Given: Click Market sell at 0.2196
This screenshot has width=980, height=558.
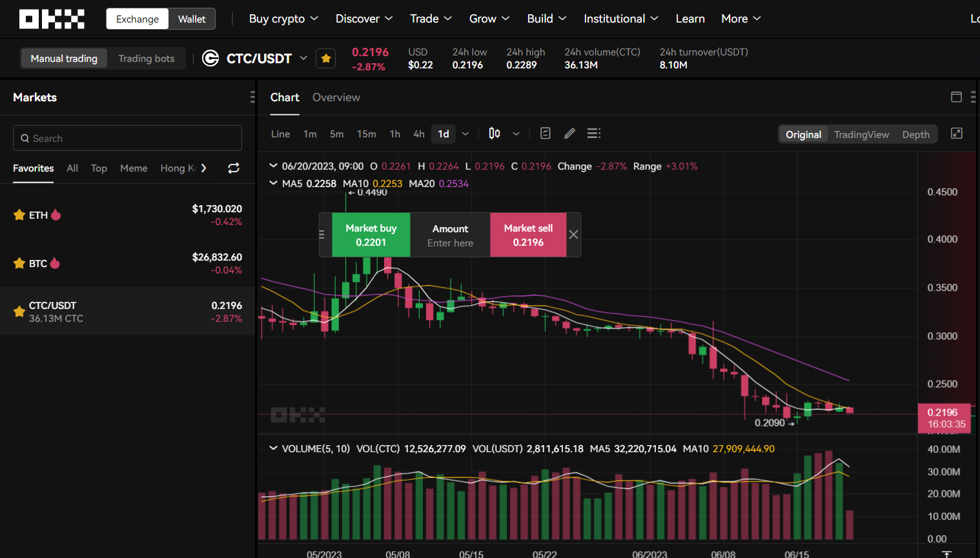Looking at the screenshot, I should (528, 235).
